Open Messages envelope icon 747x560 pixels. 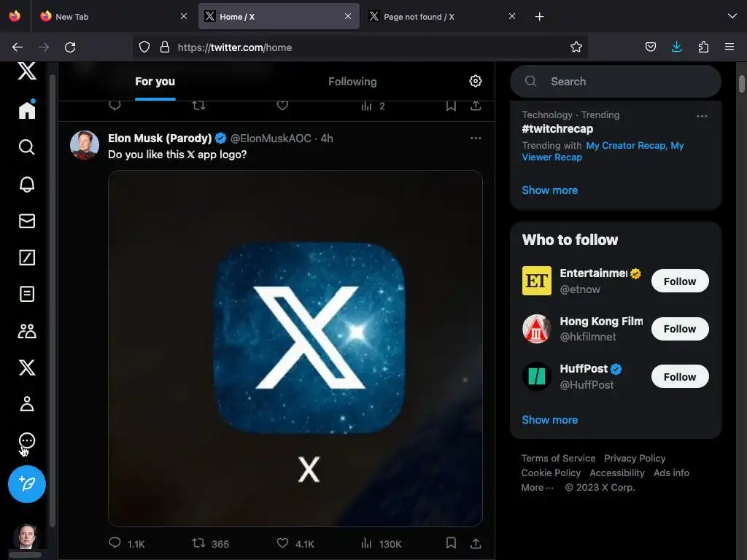point(27,221)
